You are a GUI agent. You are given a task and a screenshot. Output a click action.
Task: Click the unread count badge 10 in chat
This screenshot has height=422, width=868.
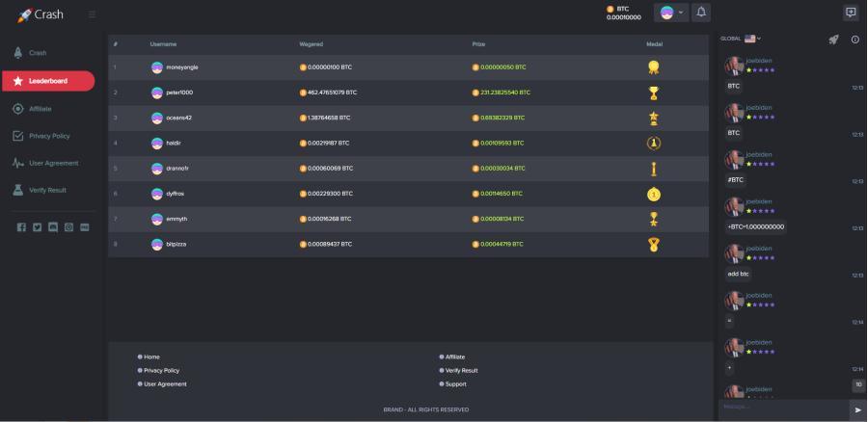click(858, 385)
